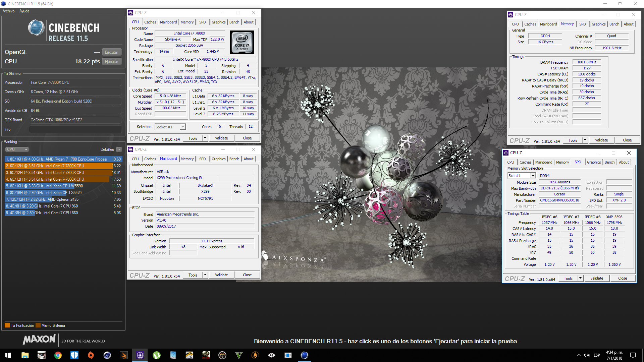The width and height of the screenshot is (644, 362).
Task: Switch to Cinebench via its taskbar icon
Action: pyautogui.click(x=305, y=355)
